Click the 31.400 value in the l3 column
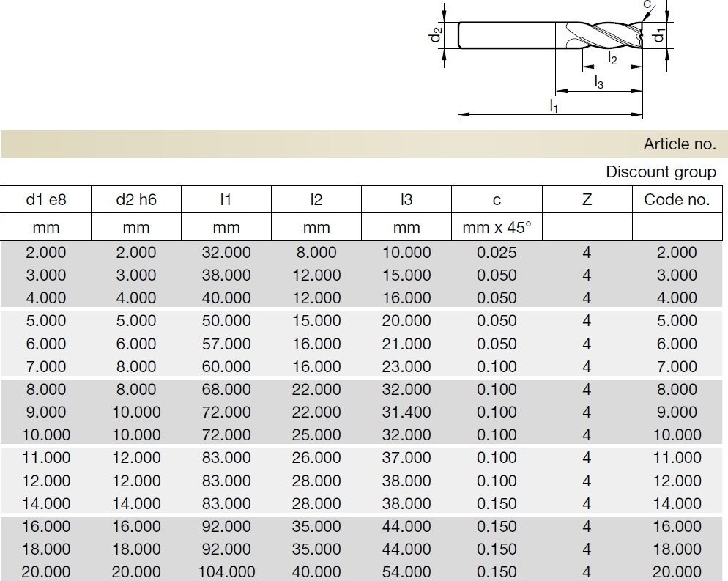Image resolution: width=728 pixels, height=581 pixels. (406, 412)
